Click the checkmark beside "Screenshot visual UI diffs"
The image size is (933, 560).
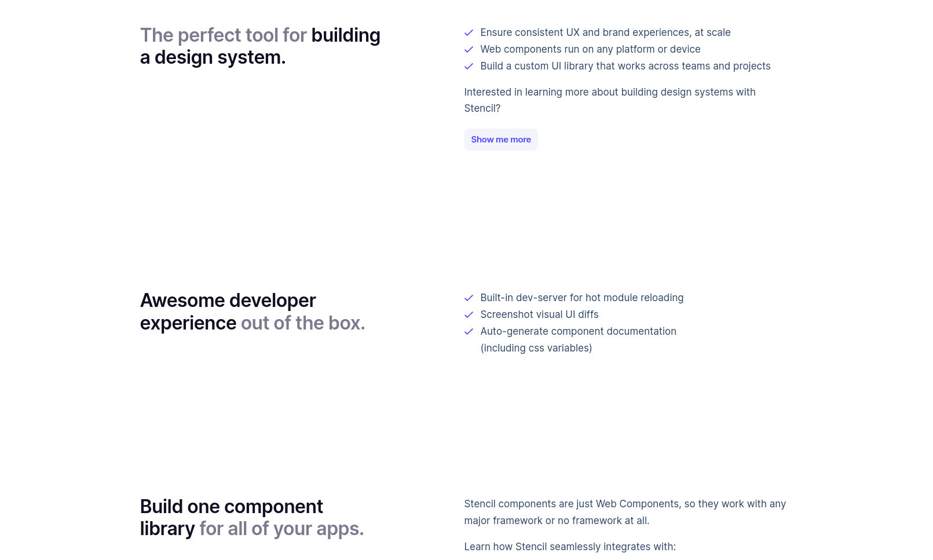click(x=469, y=315)
